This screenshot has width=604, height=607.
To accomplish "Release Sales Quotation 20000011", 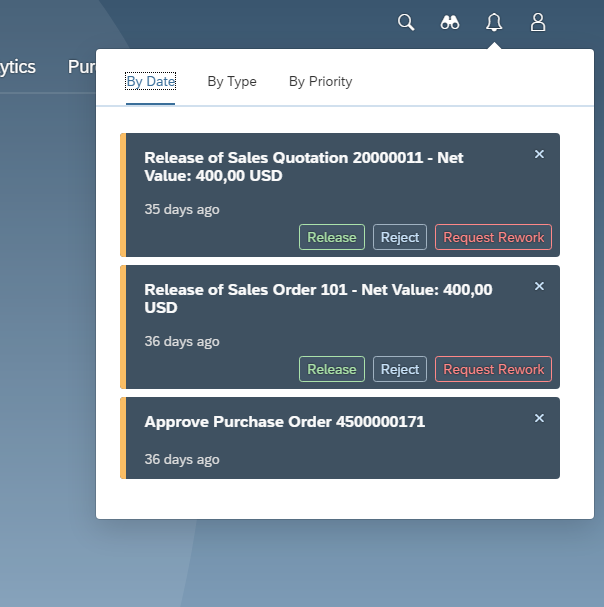I will pyautogui.click(x=332, y=237).
